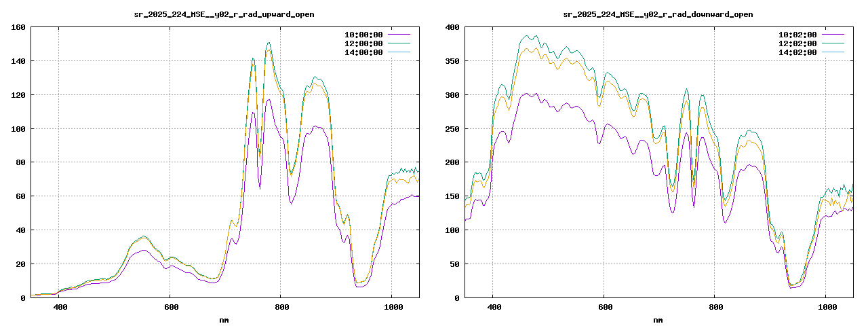This screenshot has height=326, width=868.
Task: Select legend entry 14:02:00 in right plot
Action: pyautogui.click(x=797, y=52)
